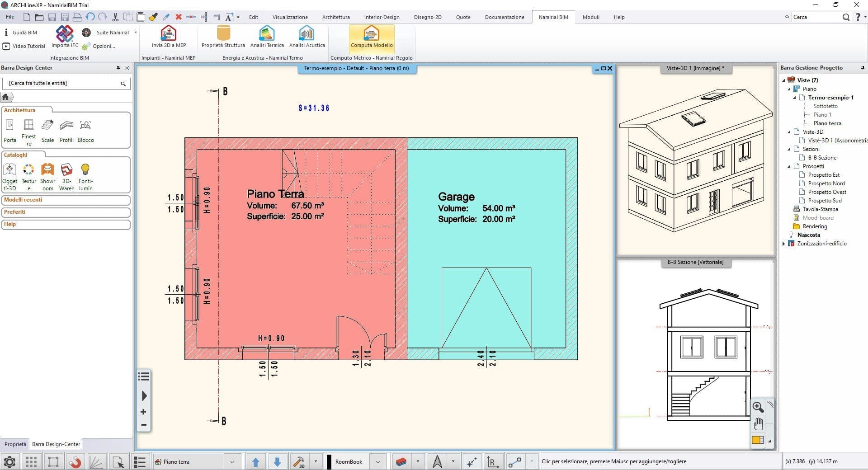Click the black color swatch beside RoomBook

coord(329,462)
